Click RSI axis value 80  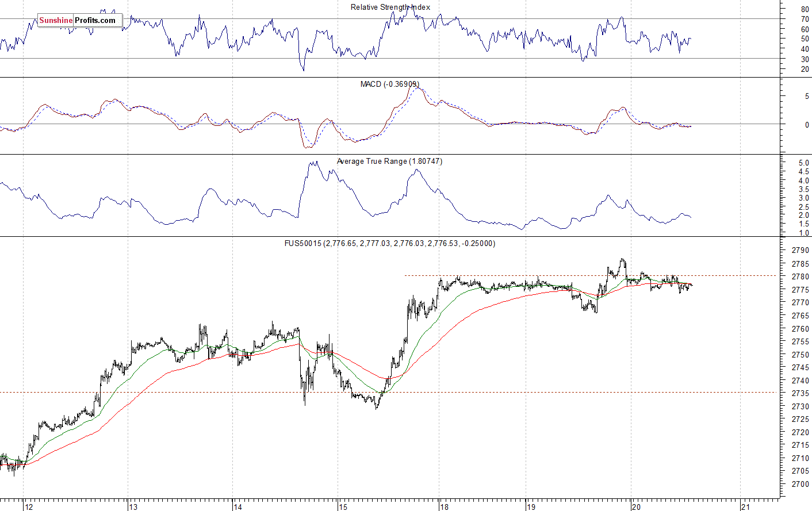coord(805,10)
